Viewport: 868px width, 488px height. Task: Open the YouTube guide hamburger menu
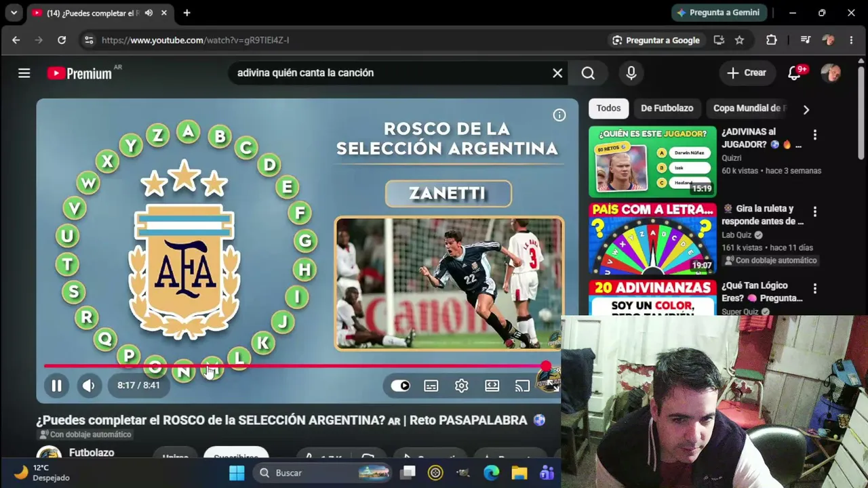pyautogui.click(x=24, y=73)
